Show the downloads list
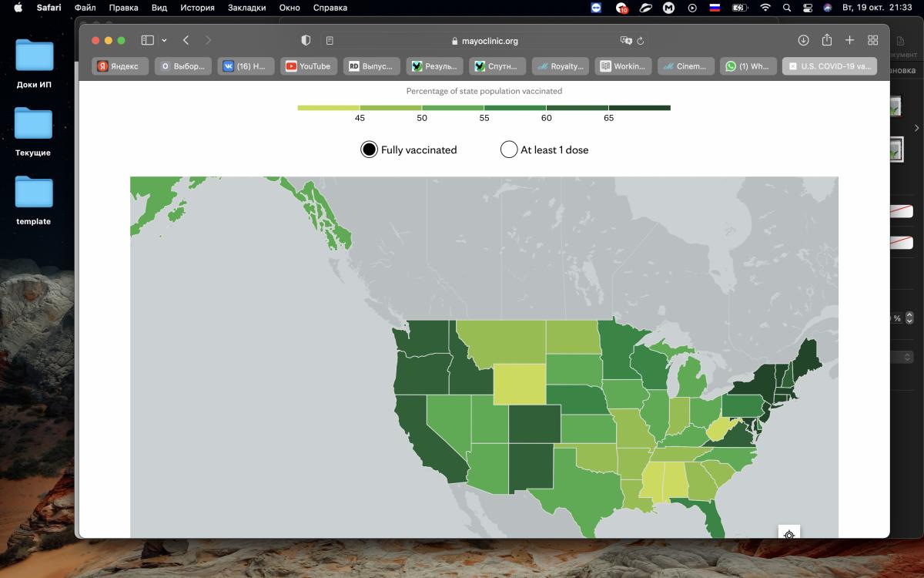Image resolution: width=924 pixels, height=578 pixels. click(803, 40)
